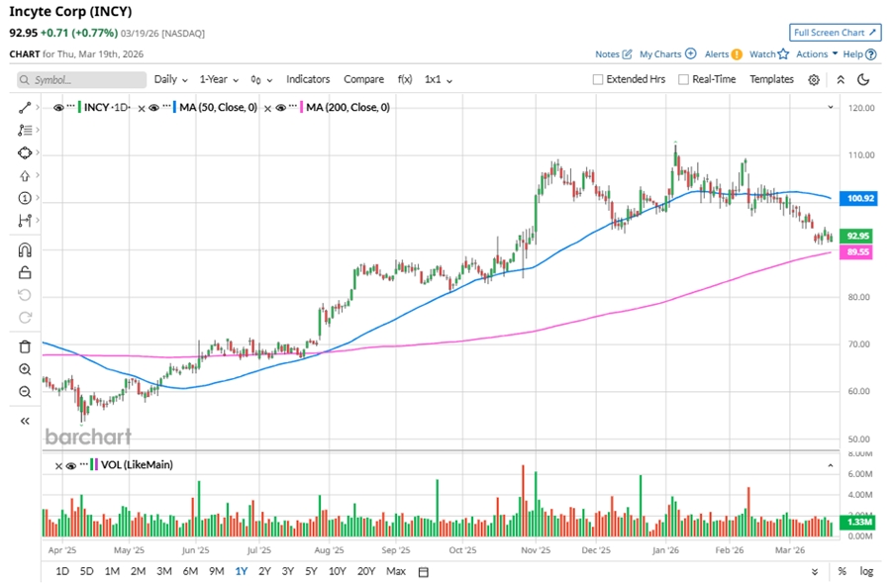Hide the MA 50 indicator line
The image size is (893, 588).
(x=155, y=107)
